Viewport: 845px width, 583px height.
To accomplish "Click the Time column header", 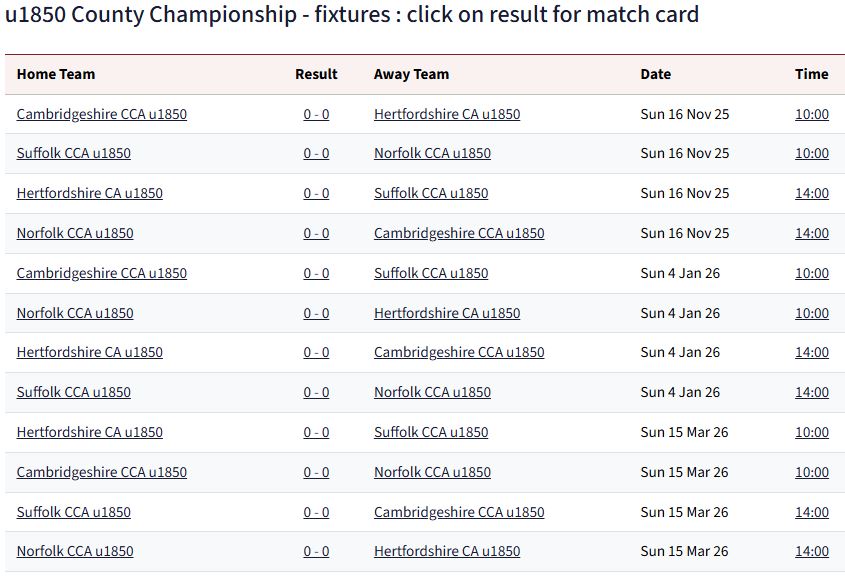I will pos(811,74).
